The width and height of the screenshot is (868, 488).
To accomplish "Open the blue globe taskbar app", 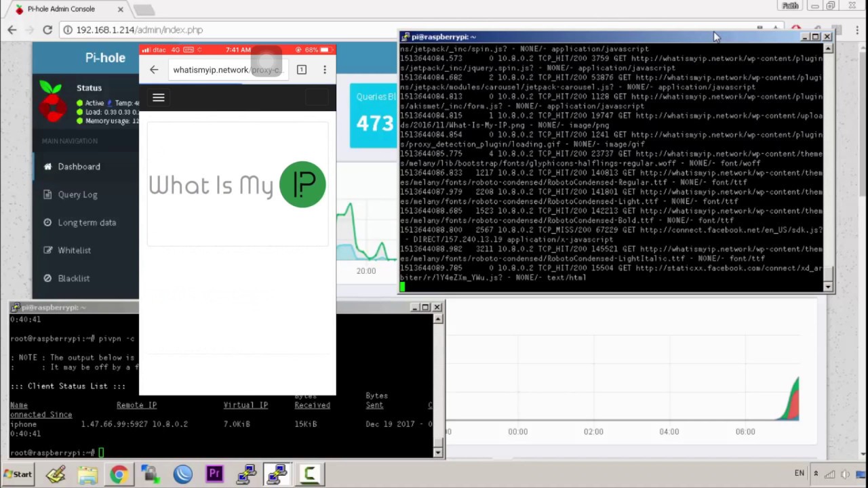I will 182,474.
